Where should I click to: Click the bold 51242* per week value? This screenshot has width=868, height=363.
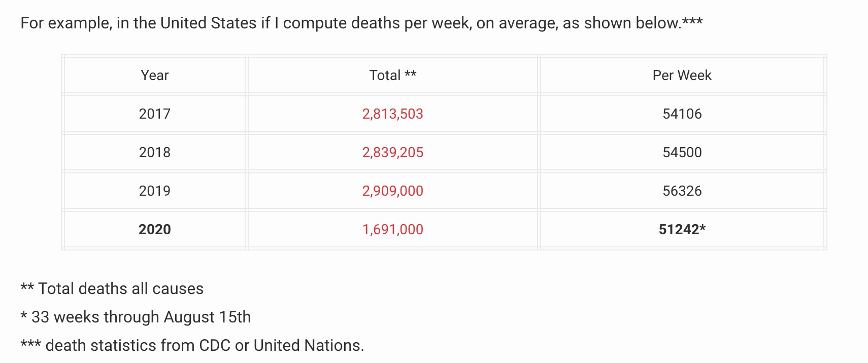pyautogui.click(x=682, y=229)
